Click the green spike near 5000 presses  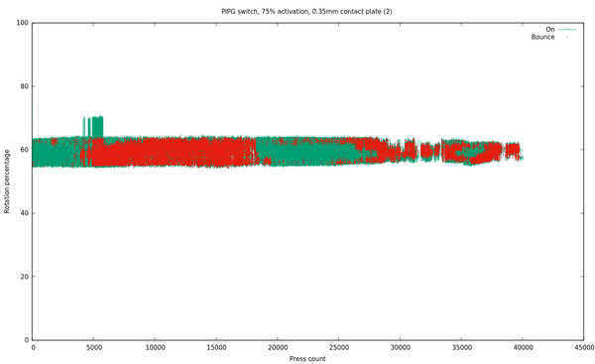pyautogui.click(x=97, y=126)
